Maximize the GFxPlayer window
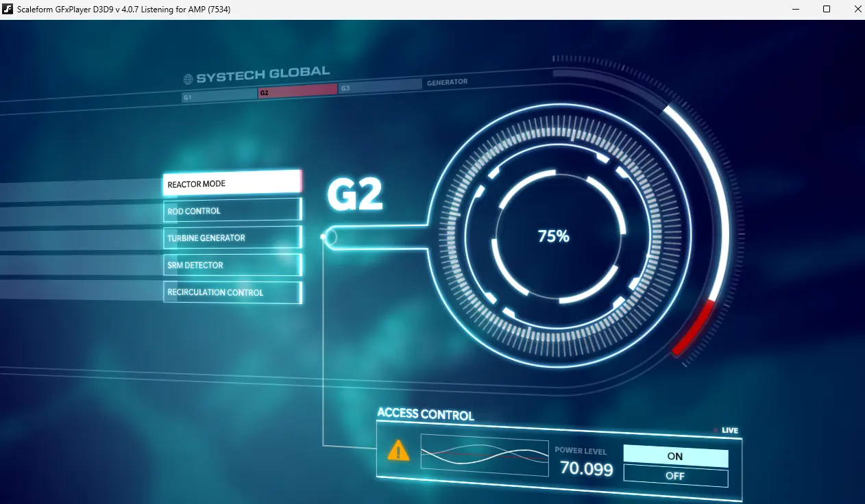Screen dimensions: 865x504 coord(827,9)
